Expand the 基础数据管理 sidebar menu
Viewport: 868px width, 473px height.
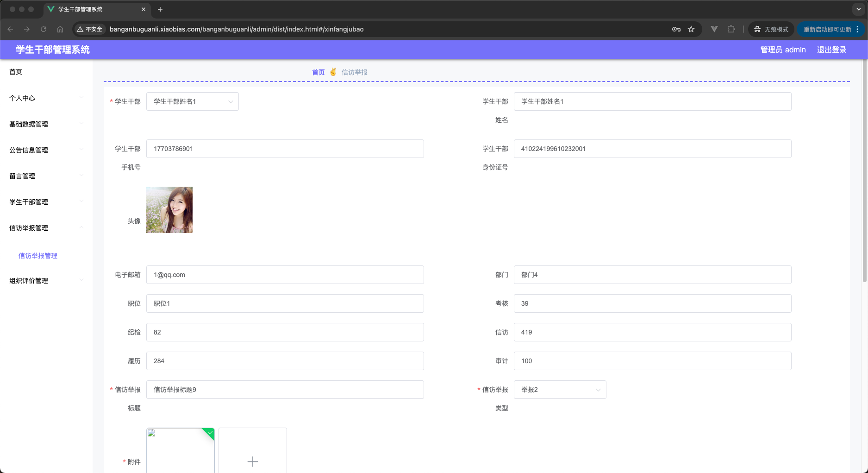tap(46, 124)
